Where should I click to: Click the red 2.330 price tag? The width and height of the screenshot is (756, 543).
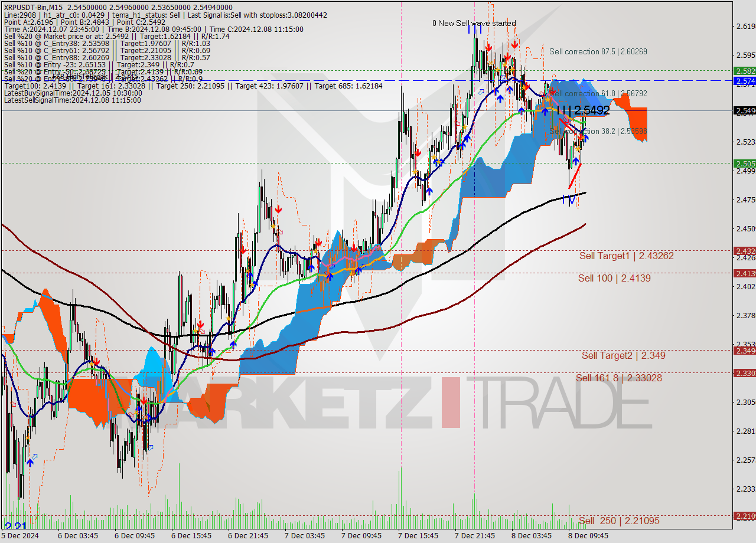[x=744, y=373]
